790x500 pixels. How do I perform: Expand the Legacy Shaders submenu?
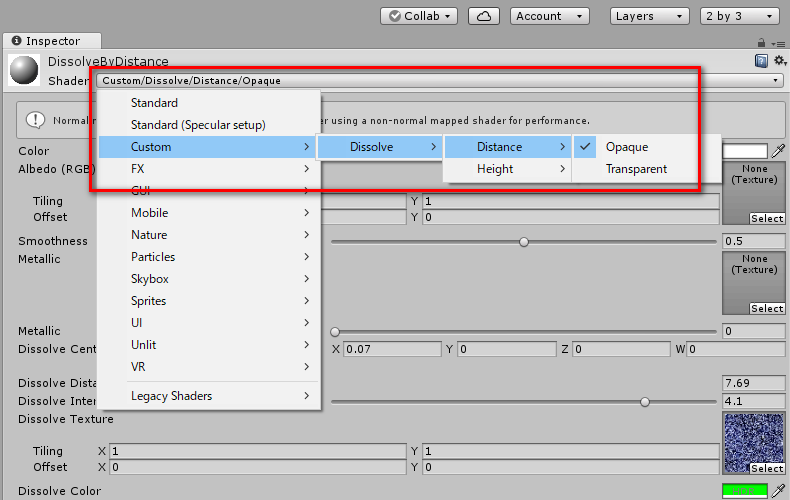click(x=209, y=396)
